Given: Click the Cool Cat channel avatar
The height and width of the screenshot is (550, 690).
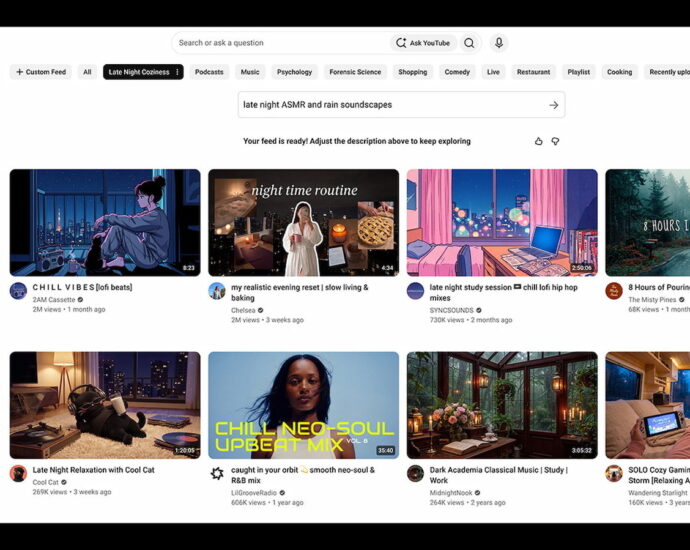Looking at the screenshot, I should click(x=18, y=473).
